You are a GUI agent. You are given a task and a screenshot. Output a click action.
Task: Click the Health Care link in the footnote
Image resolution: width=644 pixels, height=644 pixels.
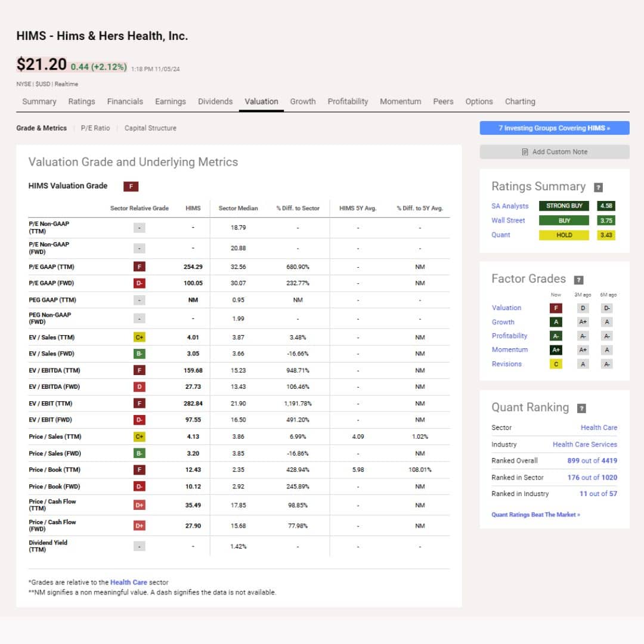129,583
